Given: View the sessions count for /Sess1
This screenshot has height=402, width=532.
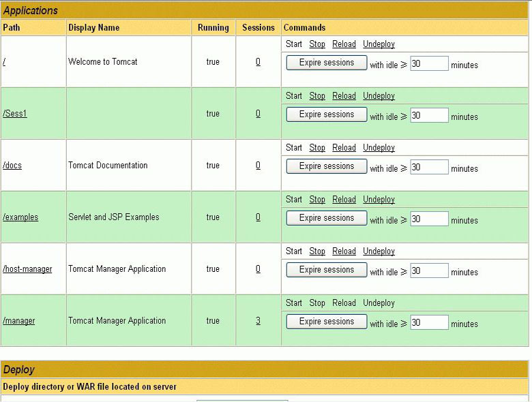Looking at the screenshot, I should 258,114.
